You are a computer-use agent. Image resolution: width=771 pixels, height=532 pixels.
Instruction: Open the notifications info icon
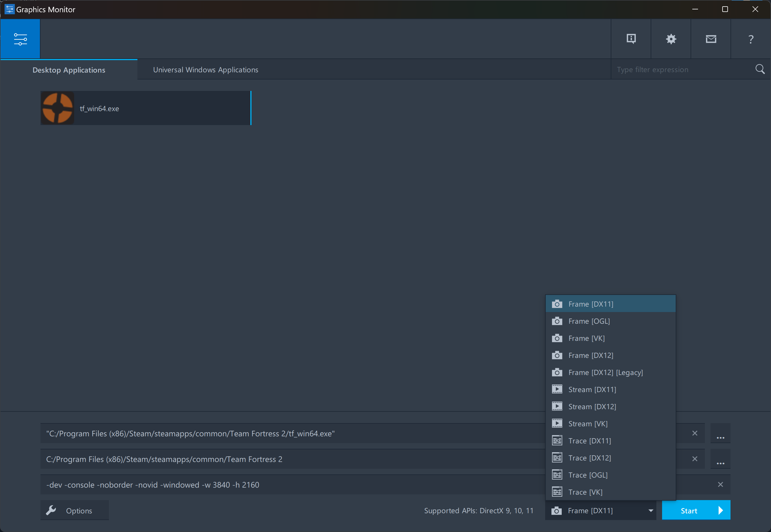(x=631, y=39)
